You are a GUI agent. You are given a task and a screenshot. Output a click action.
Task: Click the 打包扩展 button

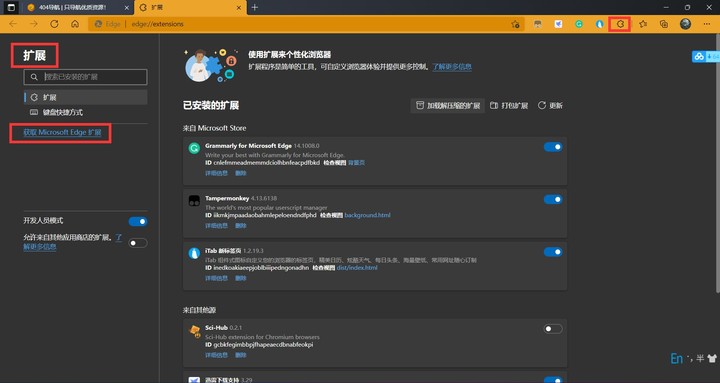509,106
